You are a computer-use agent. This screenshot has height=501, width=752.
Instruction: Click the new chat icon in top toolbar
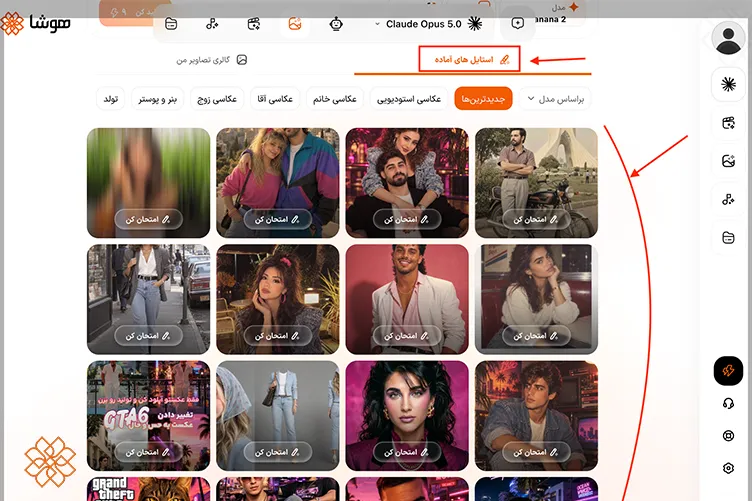click(517, 23)
